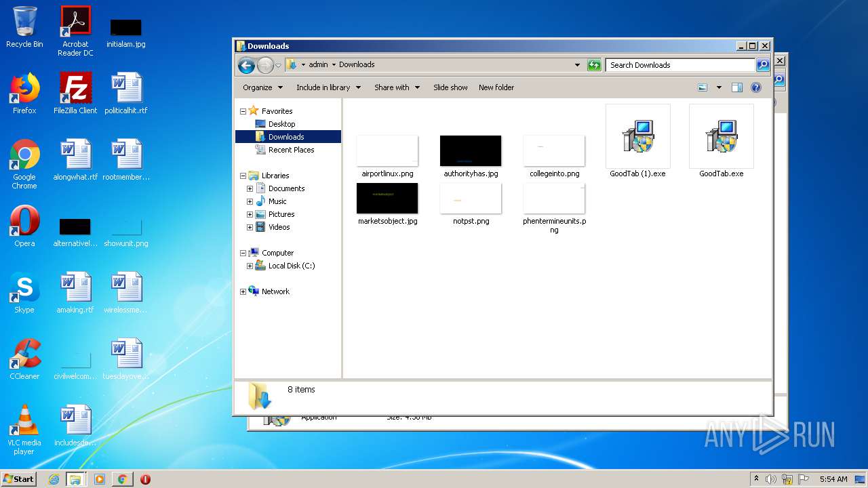Open the views dropdown arrow
868x488 pixels.
(719, 87)
